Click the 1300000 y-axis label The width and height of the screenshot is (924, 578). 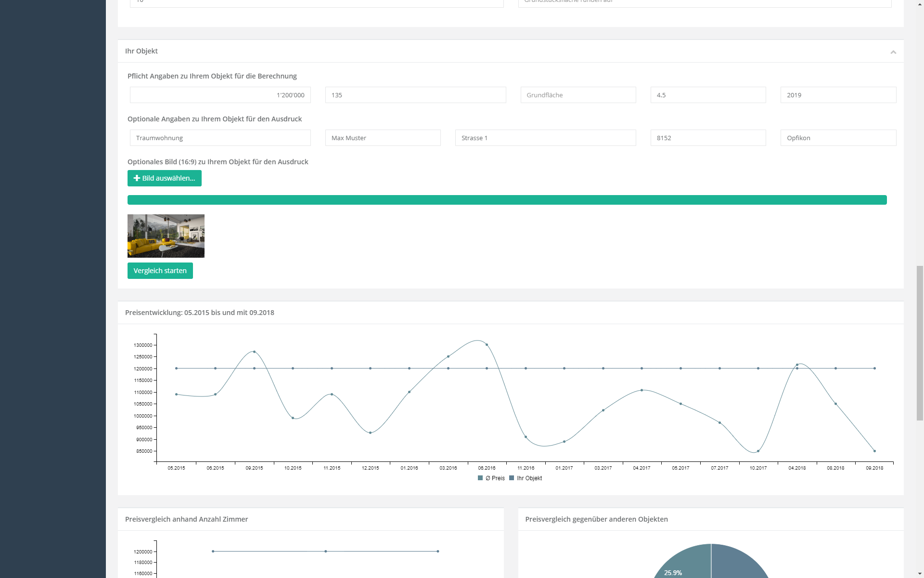click(143, 345)
